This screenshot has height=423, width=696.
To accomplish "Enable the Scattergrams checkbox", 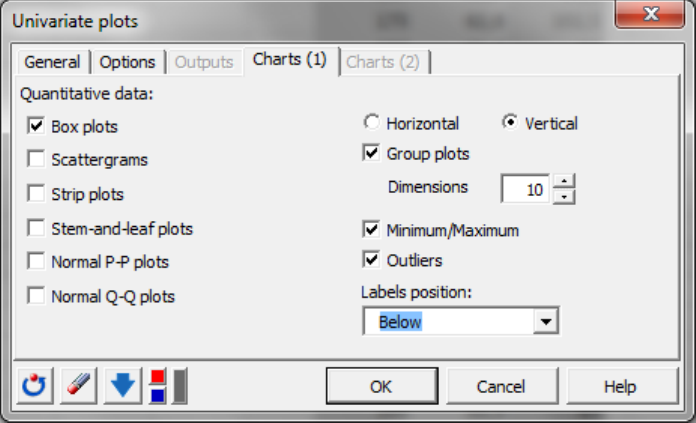I will (x=36, y=159).
